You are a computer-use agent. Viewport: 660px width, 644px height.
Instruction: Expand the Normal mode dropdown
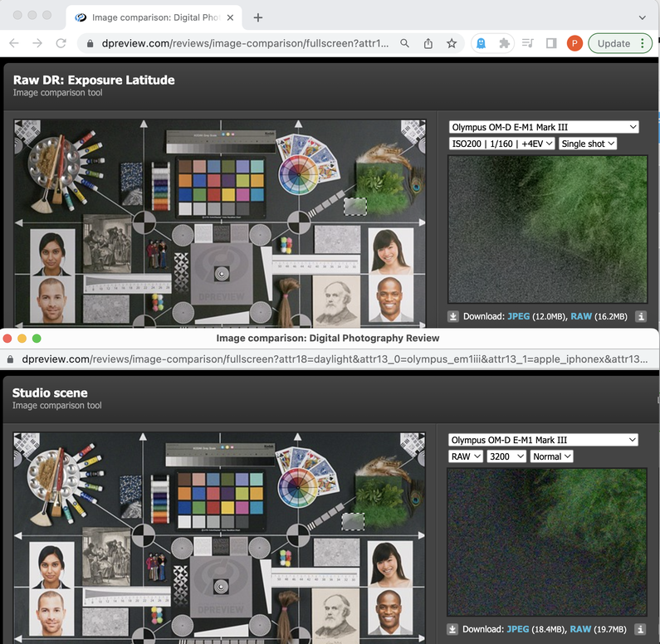click(552, 456)
